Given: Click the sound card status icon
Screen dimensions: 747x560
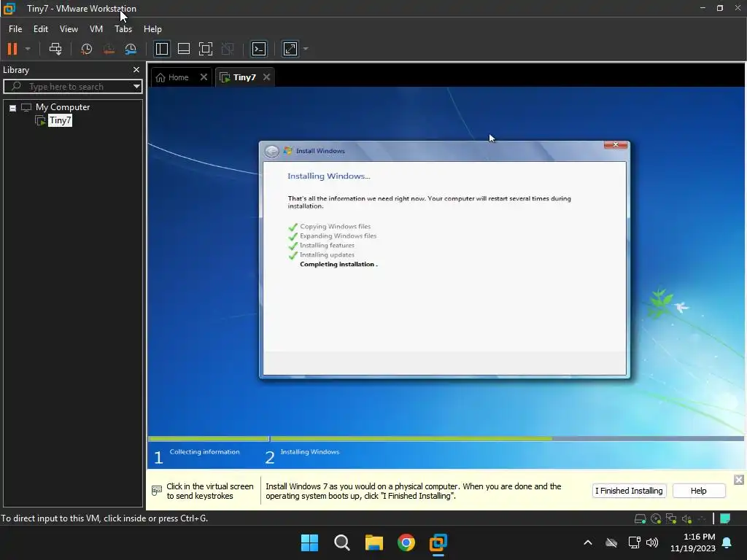Looking at the screenshot, I should tap(686, 518).
